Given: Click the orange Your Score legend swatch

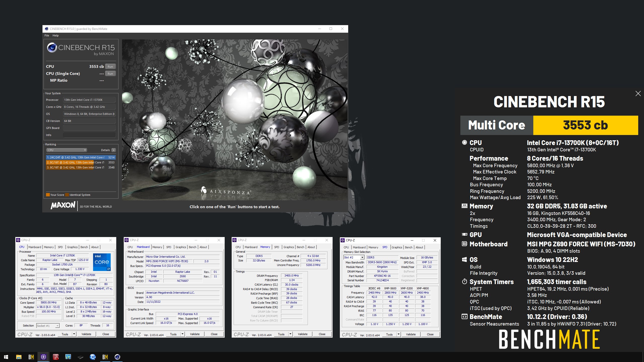Looking at the screenshot, I should point(48,195).
